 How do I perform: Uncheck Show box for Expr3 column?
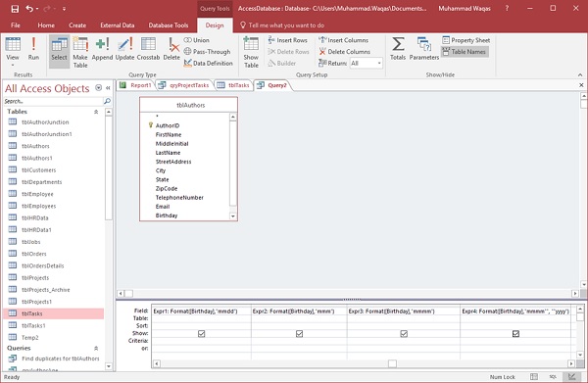tap(404, 333)
